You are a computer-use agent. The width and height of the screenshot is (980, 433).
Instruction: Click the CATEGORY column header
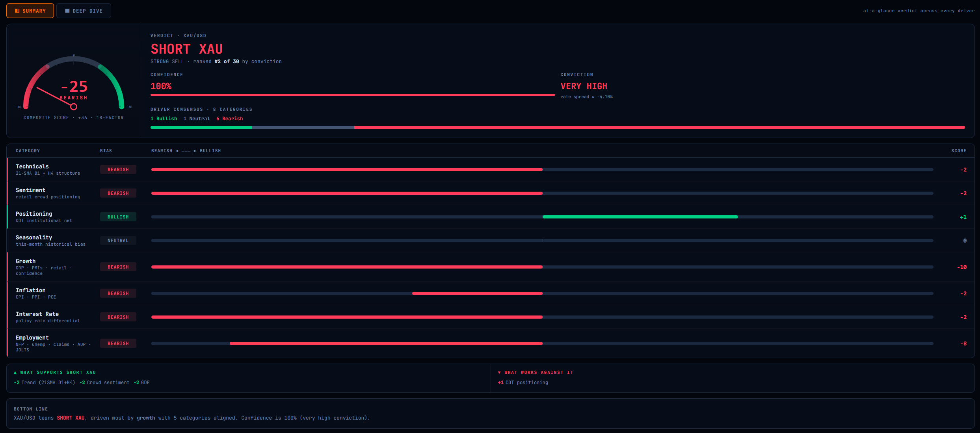coord(28,151)
